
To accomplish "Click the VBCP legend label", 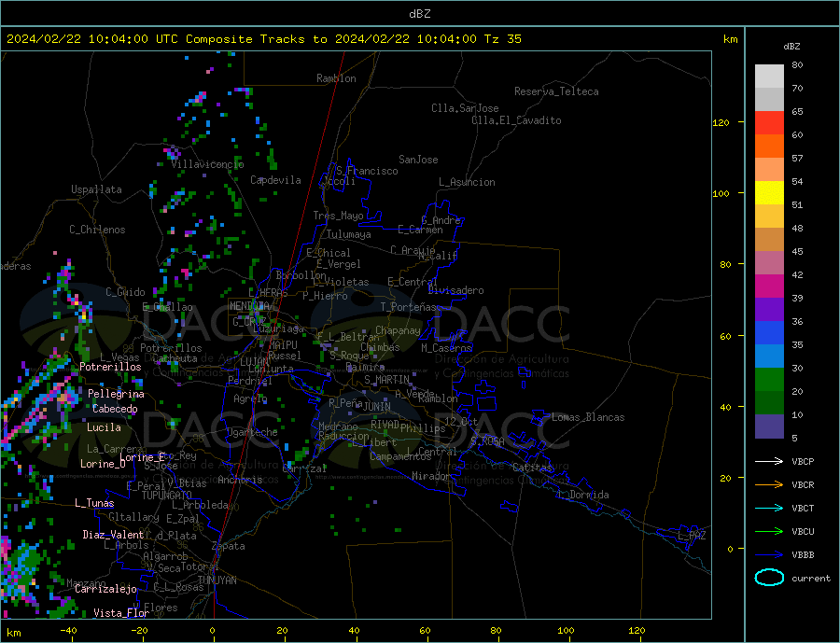I will 803,461.
